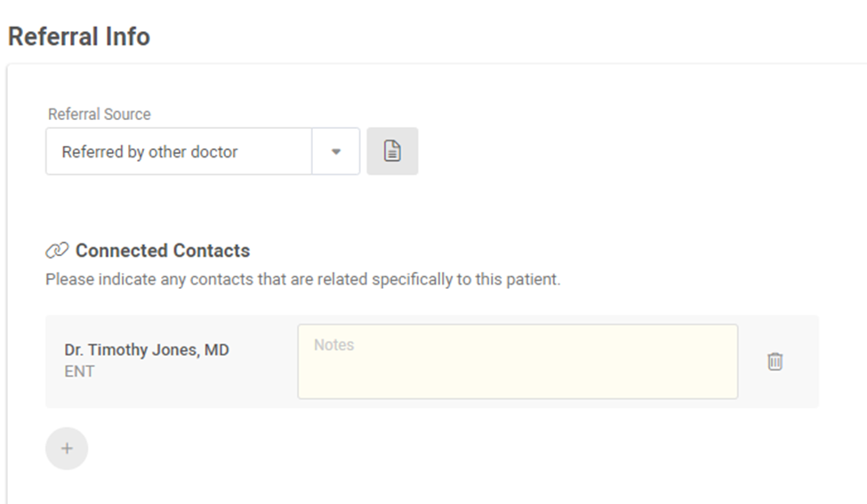The width and height of the screenshot is (867, 504).
Task: Click the round gray plus button below contacts
Action: pos(67,448)
